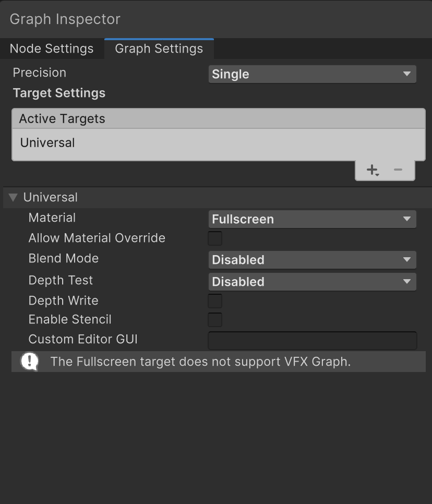Image resolution: width=432 pixels, height=504 pixels.
Task: Click the Target Settings heading
Action: pyautogui.click(x=59, y=93)
